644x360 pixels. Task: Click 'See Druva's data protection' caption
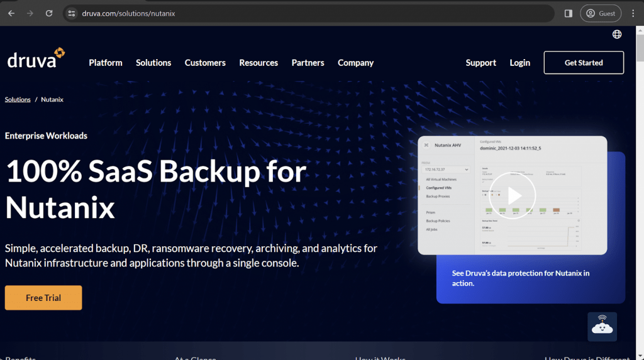tap(520, 278)
